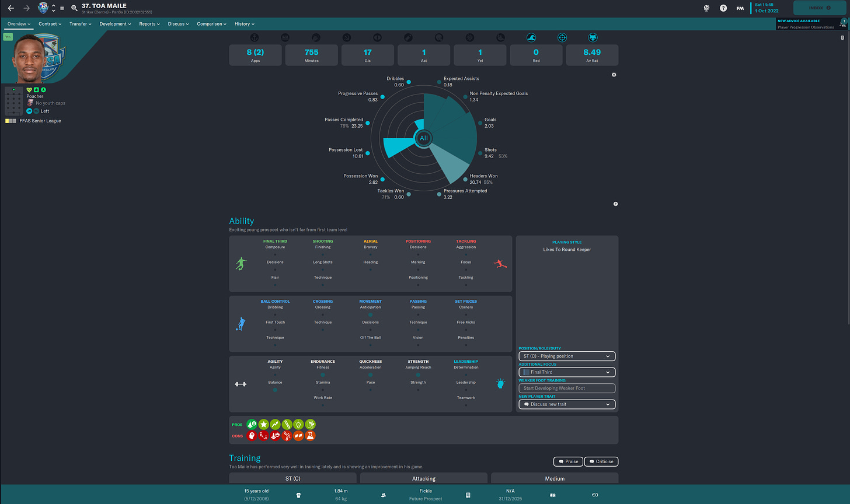The image size is (850, 504).
Task: Click the fox head attribute icon
Action: tap(593, 37)
